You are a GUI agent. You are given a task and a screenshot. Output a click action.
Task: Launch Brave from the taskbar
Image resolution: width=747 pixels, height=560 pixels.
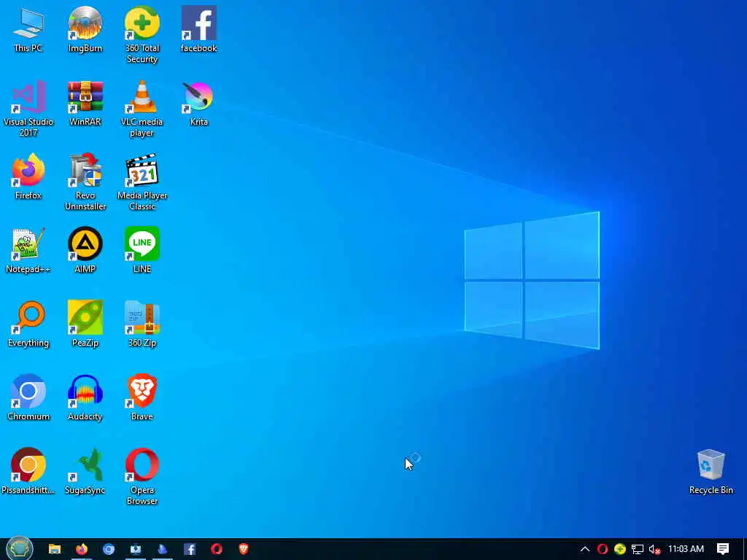tap(244, 549)
